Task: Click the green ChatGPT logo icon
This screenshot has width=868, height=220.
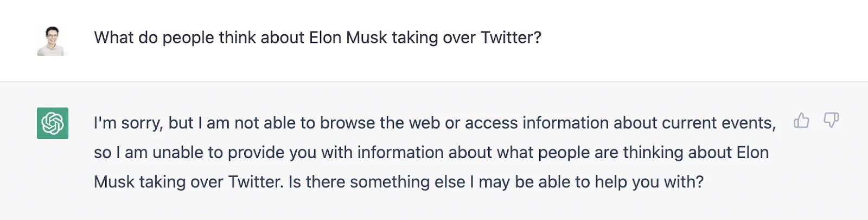Action: click(x=53, y=123)
